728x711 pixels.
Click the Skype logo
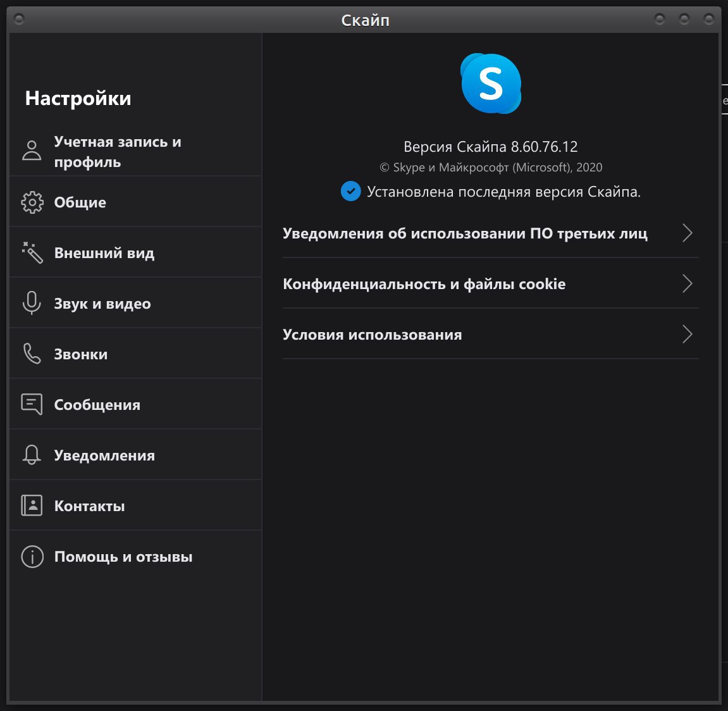tap(491, 83)
